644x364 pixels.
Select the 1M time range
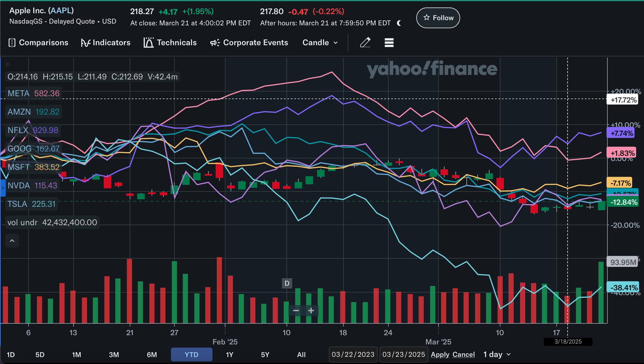(x=76, y=355)
